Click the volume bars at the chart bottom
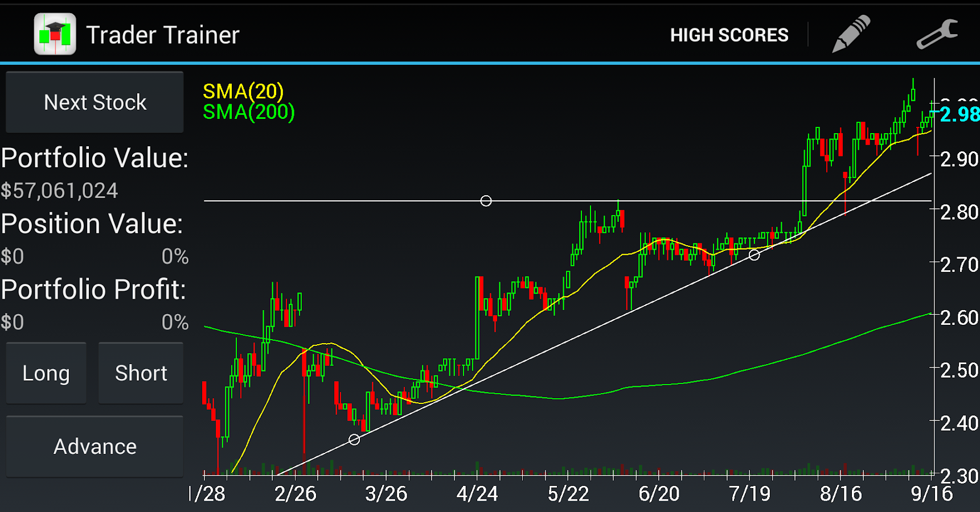The width and height of the screenshot is (980, 512). (569, 468)
